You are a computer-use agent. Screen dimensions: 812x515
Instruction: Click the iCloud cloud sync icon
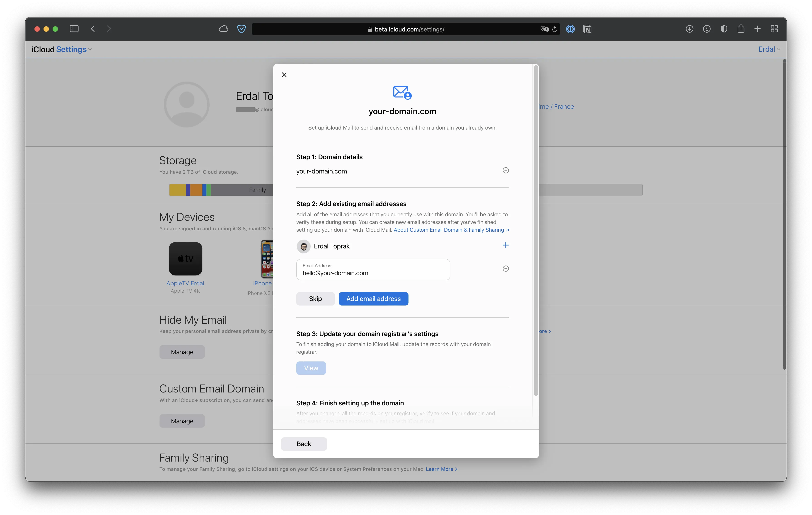[x=223, y=29]
